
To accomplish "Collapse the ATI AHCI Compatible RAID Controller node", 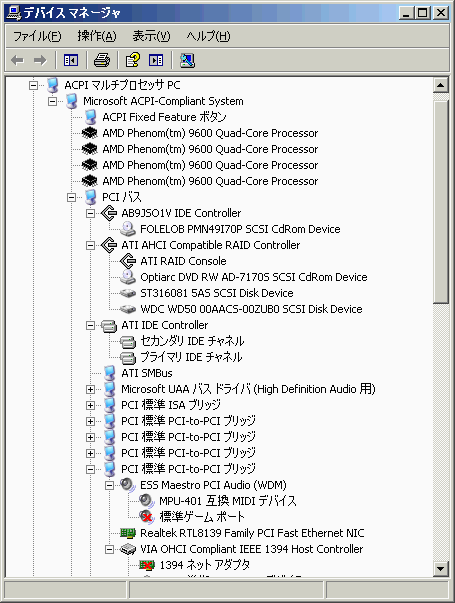I will point(90,245).
